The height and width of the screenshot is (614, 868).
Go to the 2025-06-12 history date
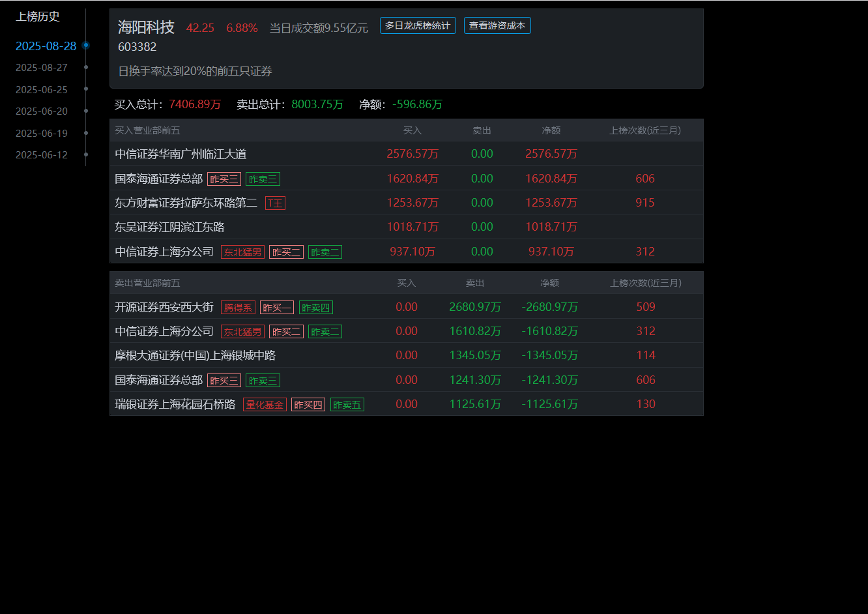[42, 155]
